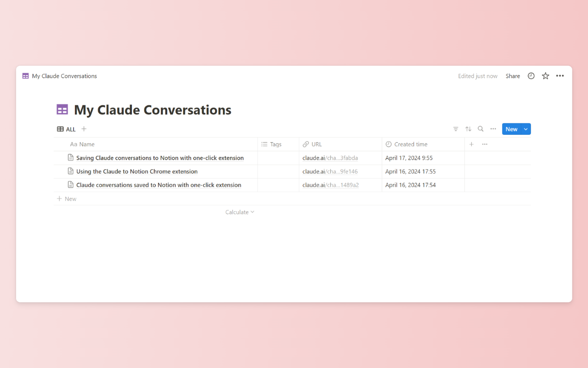
Task: Expand the Calculate dropdown
Action: pyautogui.click(x=240, y=212)
